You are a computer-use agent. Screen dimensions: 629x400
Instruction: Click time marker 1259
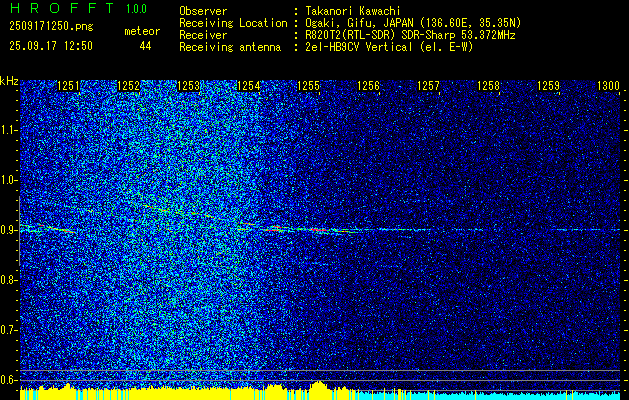[548, 86]
